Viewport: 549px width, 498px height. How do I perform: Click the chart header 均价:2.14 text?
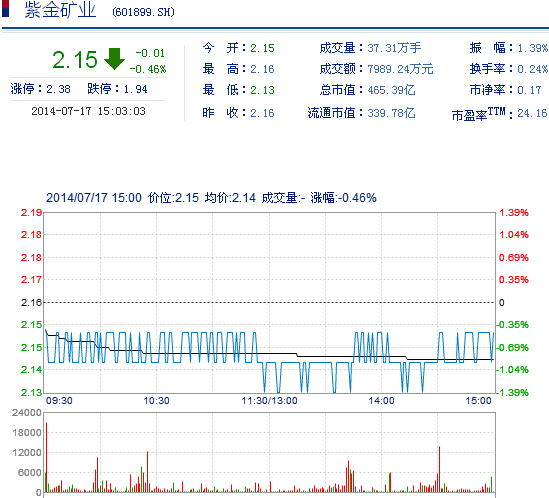(230, 198)
